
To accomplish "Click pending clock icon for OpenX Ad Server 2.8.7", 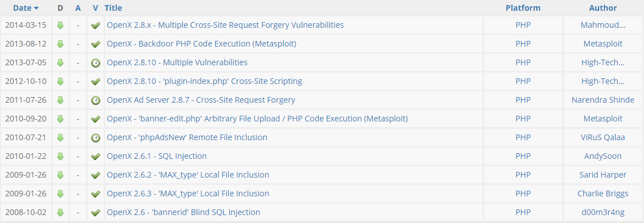I will click(96, 100).
